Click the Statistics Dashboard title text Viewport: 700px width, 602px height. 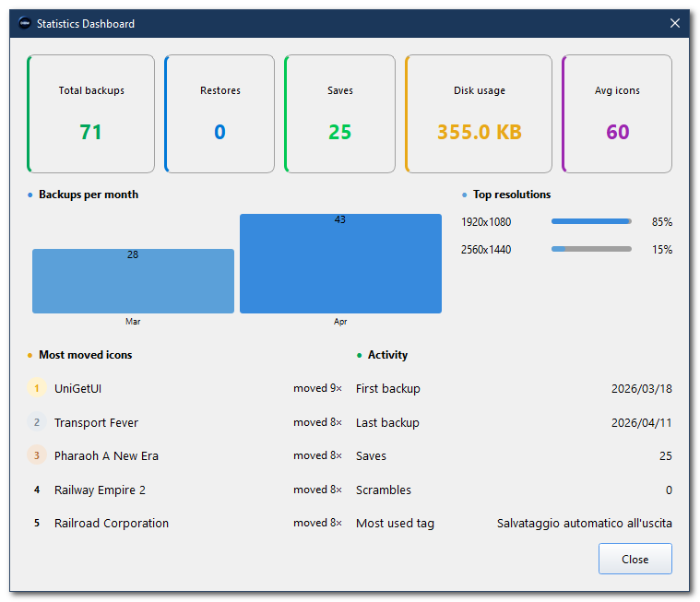[85, 24]
